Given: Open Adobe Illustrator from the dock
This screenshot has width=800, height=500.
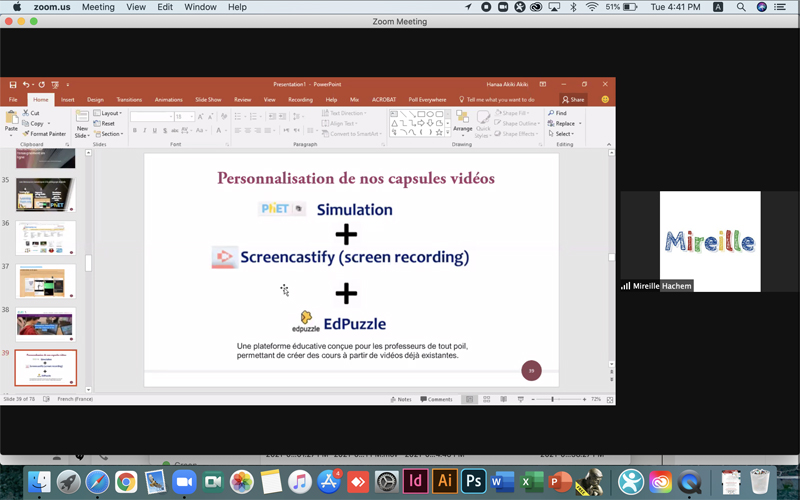Looking at the screenshot, I should tap(444, 481).
